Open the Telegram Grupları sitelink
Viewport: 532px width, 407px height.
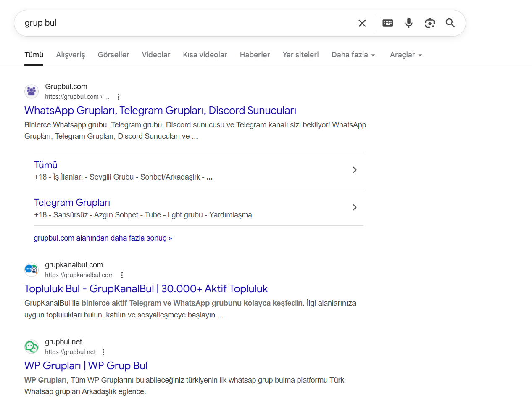point(72,203)
